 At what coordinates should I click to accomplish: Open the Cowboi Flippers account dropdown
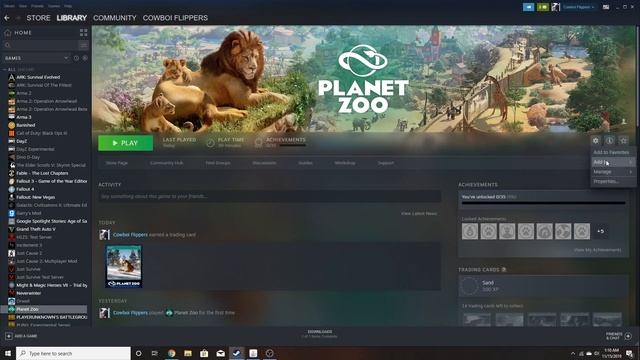[578, 7]
